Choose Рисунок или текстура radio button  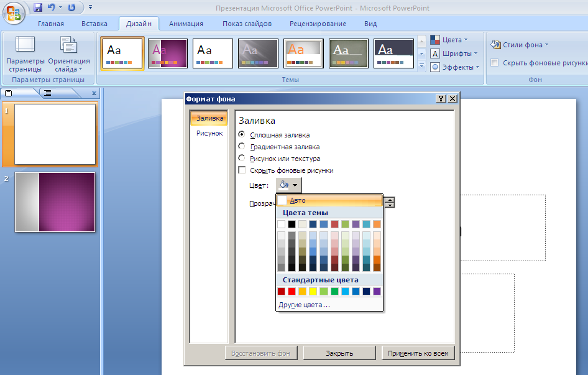(242, 158)
